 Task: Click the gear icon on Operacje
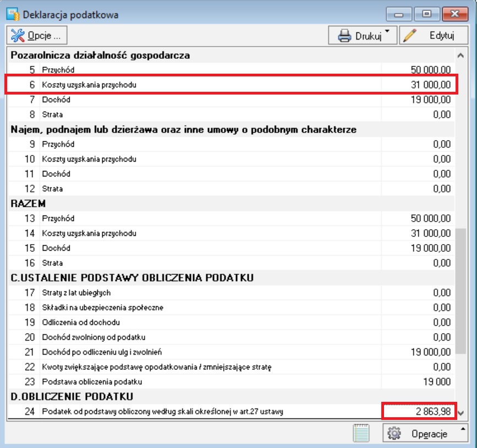pos(394,433)
